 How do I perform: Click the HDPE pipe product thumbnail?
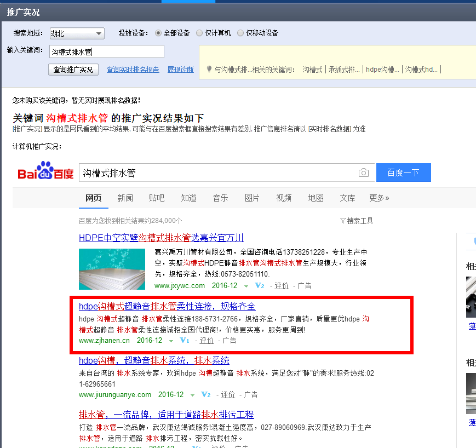[112, 269]
